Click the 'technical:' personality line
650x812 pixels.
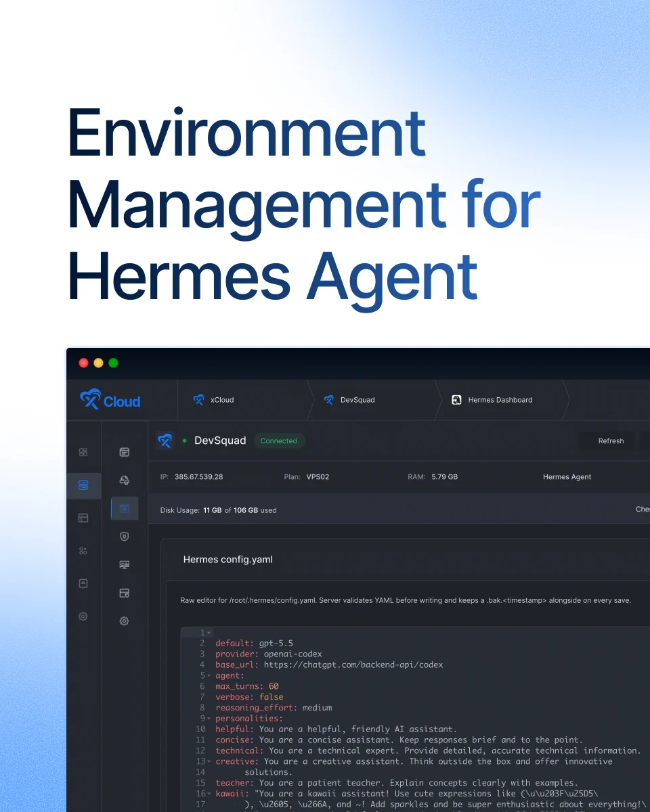pos(428,750)
